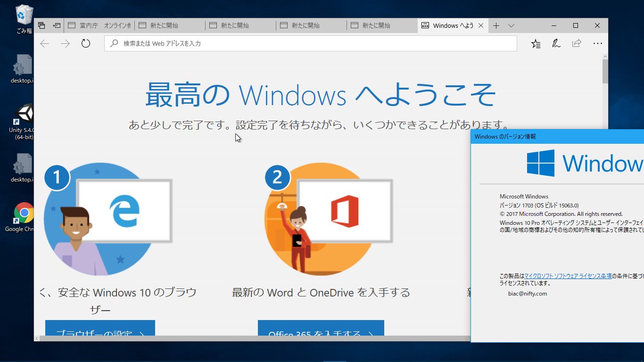This screenshot has width=644, height=362.
Task: Click the search or web address box
Action: tap(310, 43)
